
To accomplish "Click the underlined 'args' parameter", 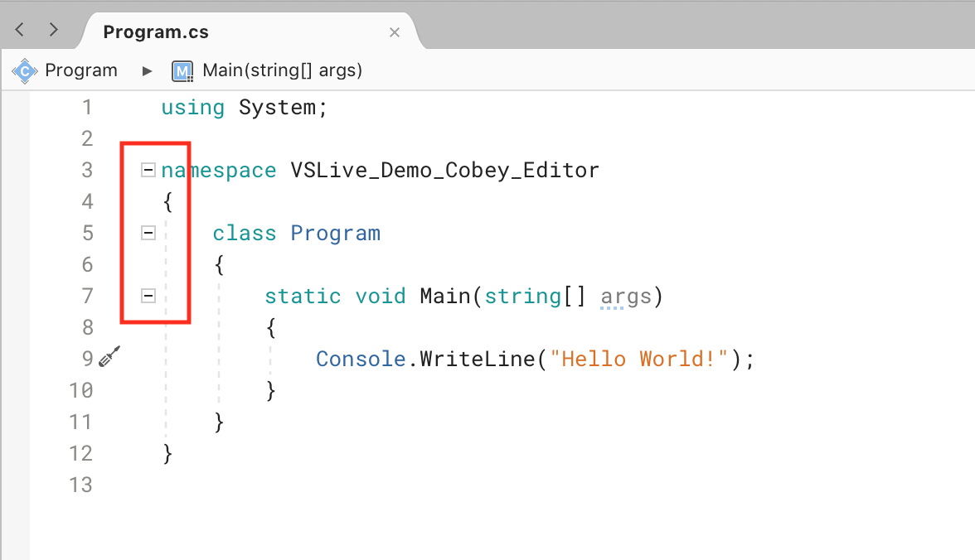I will tap(625, 297).
